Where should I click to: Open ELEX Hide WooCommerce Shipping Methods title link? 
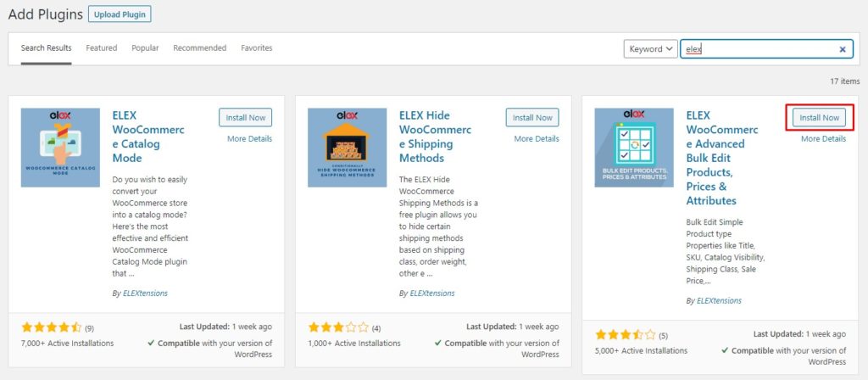coord(435,137)
